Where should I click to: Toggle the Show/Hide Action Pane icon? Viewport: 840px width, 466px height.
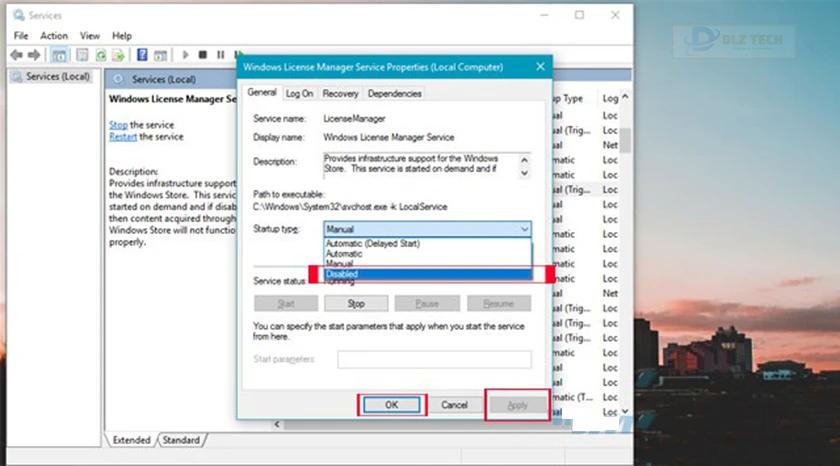(160, 55)
